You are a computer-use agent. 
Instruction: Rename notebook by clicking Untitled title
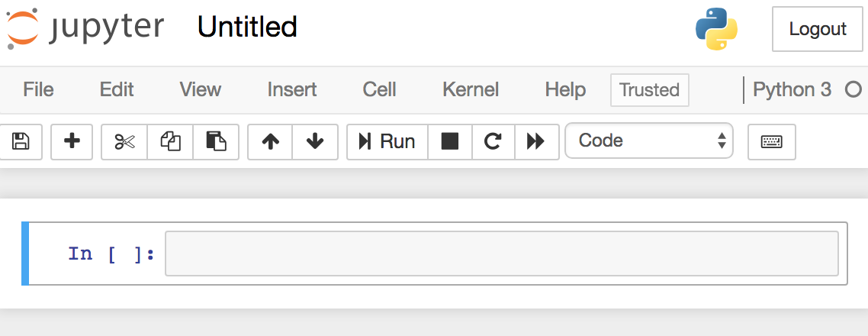[247, 27]
